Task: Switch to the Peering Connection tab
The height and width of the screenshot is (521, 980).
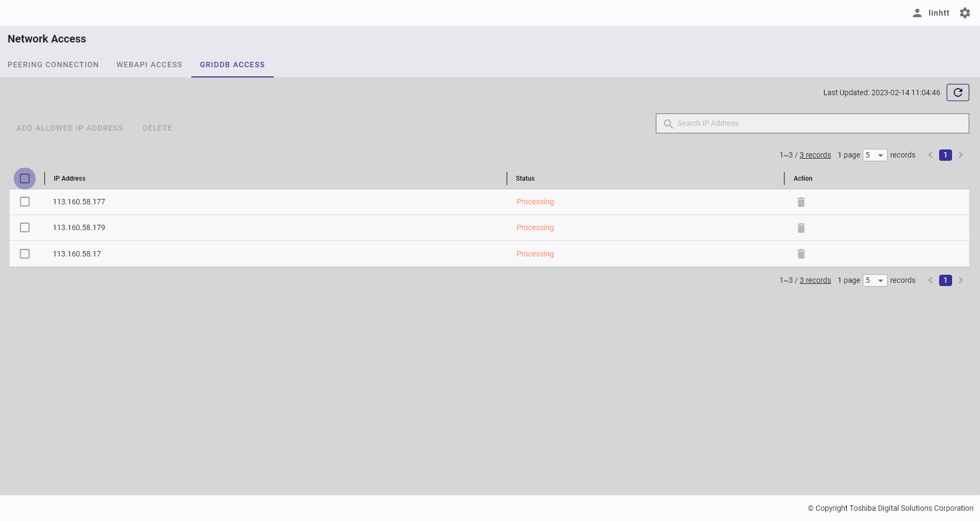Action: [53, 65]
